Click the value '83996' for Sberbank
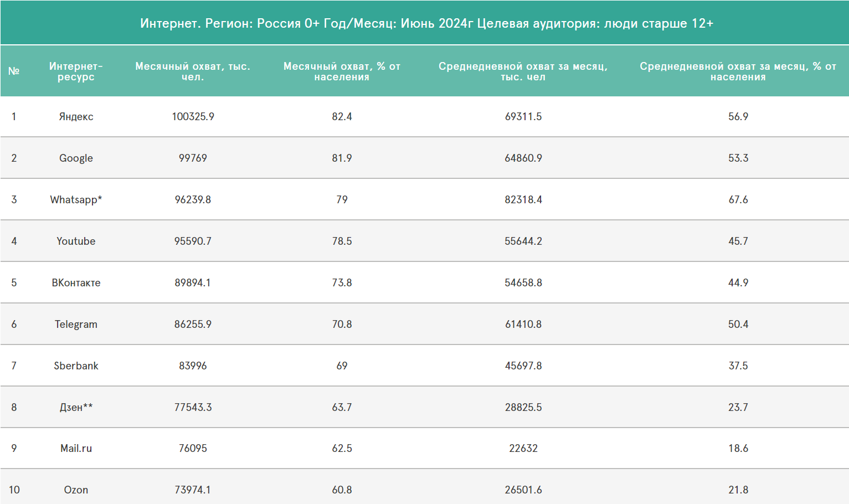The width and height of the screenshot is (849, 504). pos(193,366)
